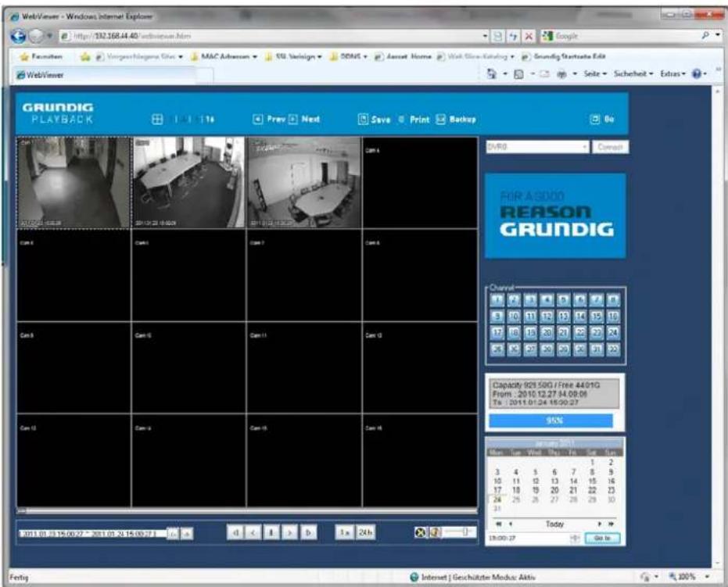Mute audio with the speaker-off icon
The width and height of the screenshot is (728, 587).
(420, 533)
